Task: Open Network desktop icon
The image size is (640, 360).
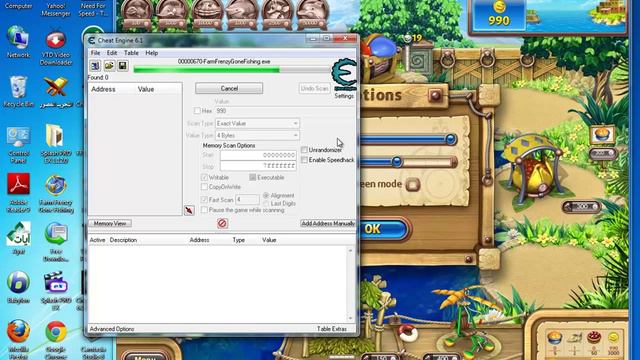Action: tap(18, 42)
